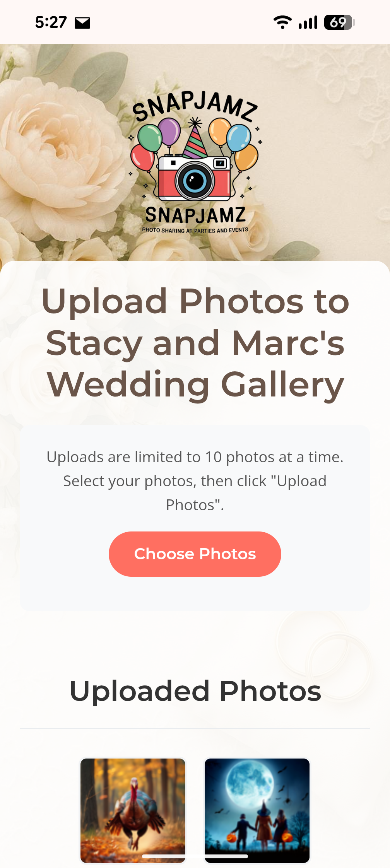390x868 pixels.
Task: Tap the SnapJamz camera logo
Action: click(195, 162)
